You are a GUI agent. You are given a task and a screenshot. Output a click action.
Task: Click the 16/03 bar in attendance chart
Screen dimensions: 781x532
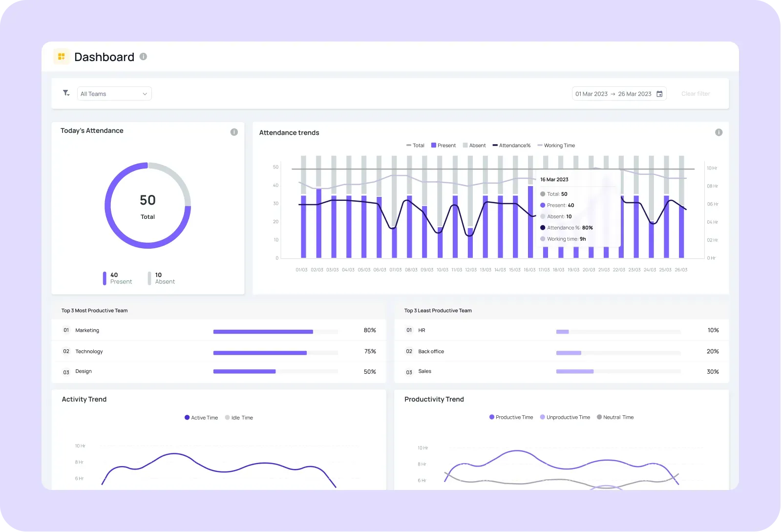pos(530,222)
